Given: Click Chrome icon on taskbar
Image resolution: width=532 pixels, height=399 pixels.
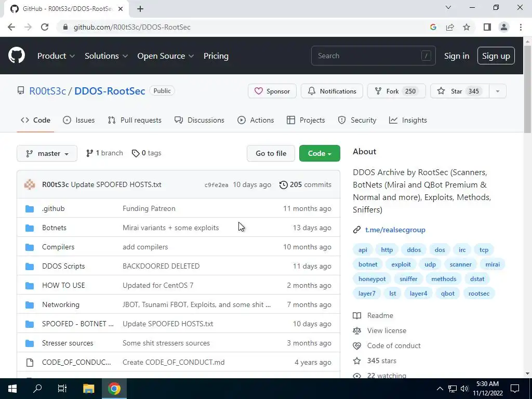Looking at the screenshot, I should pyautogui.click(x=114, y=389).
